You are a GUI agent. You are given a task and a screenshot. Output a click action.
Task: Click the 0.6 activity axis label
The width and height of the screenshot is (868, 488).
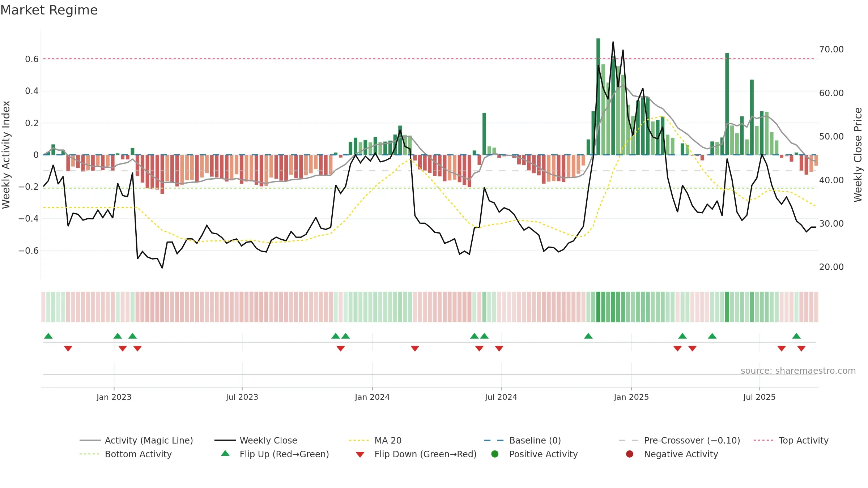tap(32, 59)
